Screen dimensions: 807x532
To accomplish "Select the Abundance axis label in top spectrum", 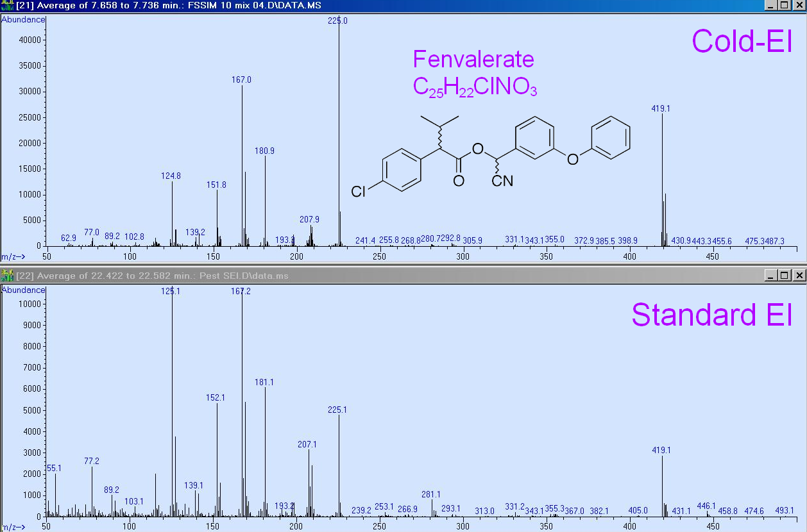I will pyautogui.click(x=23, y=19).
